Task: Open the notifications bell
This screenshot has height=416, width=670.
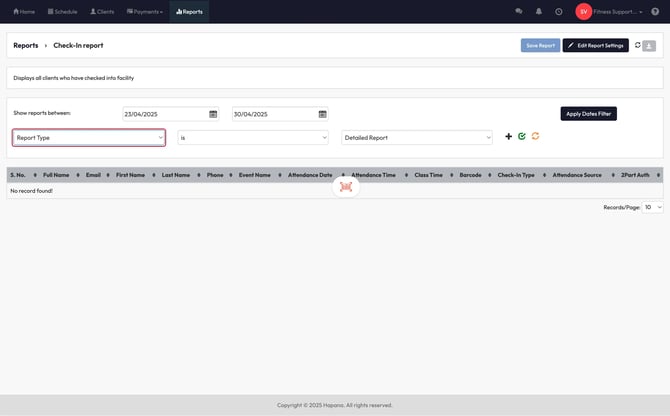Action: tap(538, 11)
